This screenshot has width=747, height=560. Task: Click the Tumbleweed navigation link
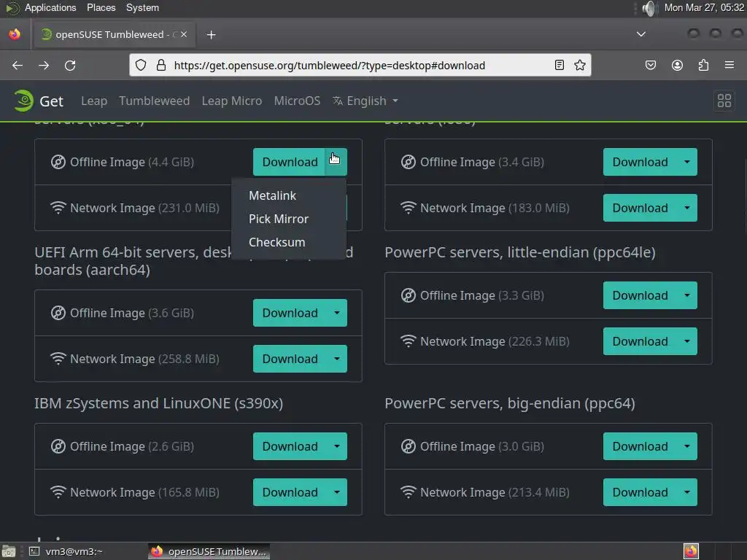tap(155, 101)
